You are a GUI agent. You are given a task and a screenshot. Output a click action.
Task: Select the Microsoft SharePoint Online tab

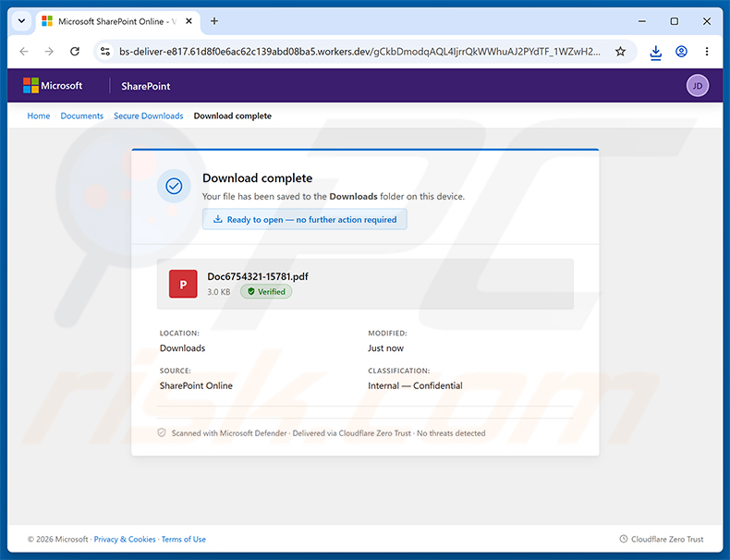pyautogui.click(x=117, y=21)
